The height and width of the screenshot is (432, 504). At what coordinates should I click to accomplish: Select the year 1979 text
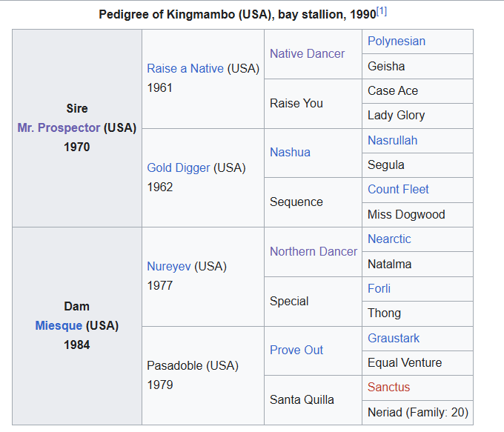coord(160,385)
